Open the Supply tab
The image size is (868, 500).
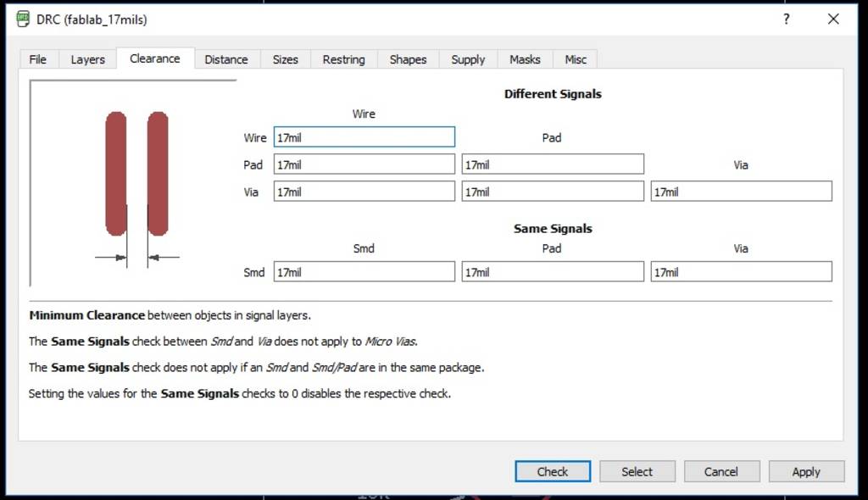[468, 59]
